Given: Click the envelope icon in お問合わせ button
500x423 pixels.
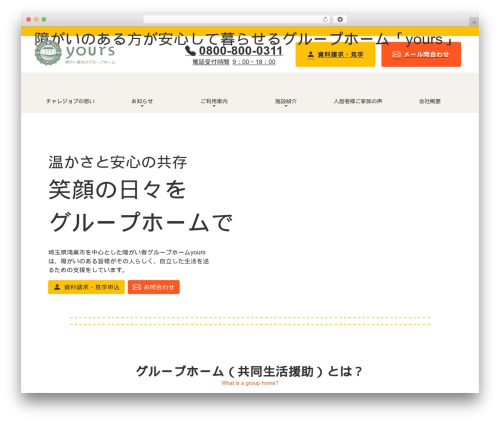Looking at the screenshot, I should pos(137,287).
